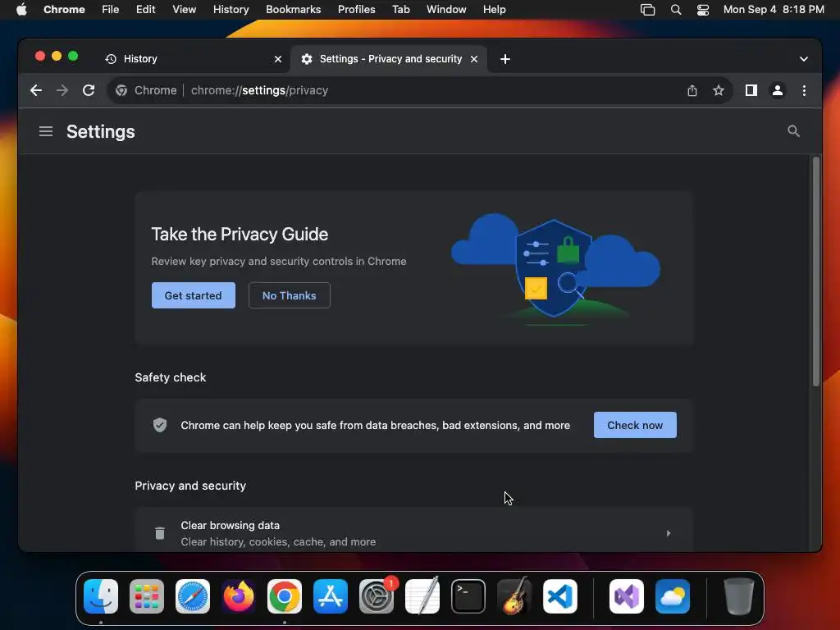Open System Settings from the Dock
Screen dimensions: 840x630
[377, 596]
